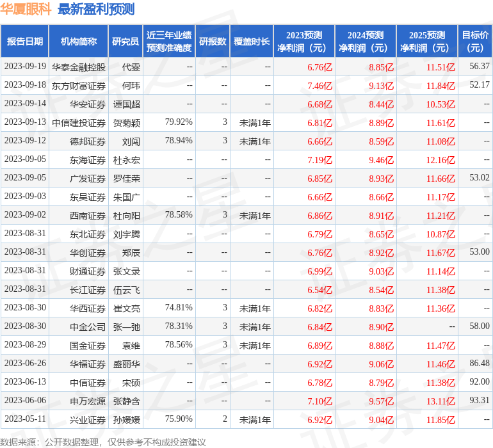Click analyst 谭国超
This screenshot has height=448, width=493.
click(127, 104)
